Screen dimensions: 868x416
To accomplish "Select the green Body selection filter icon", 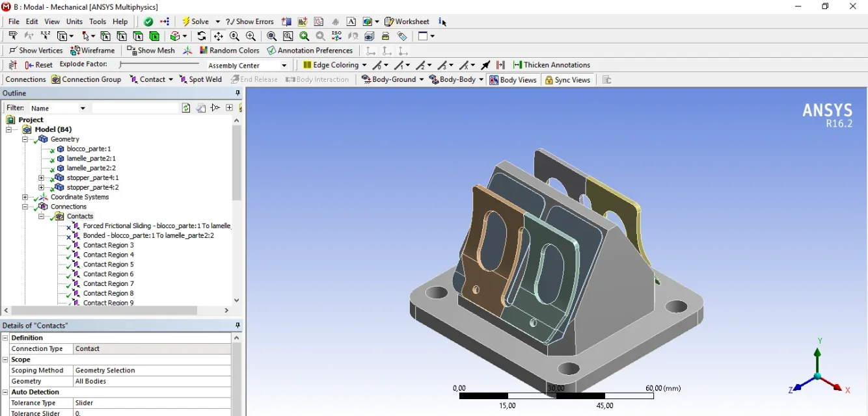I will click(x=154, y=36).
